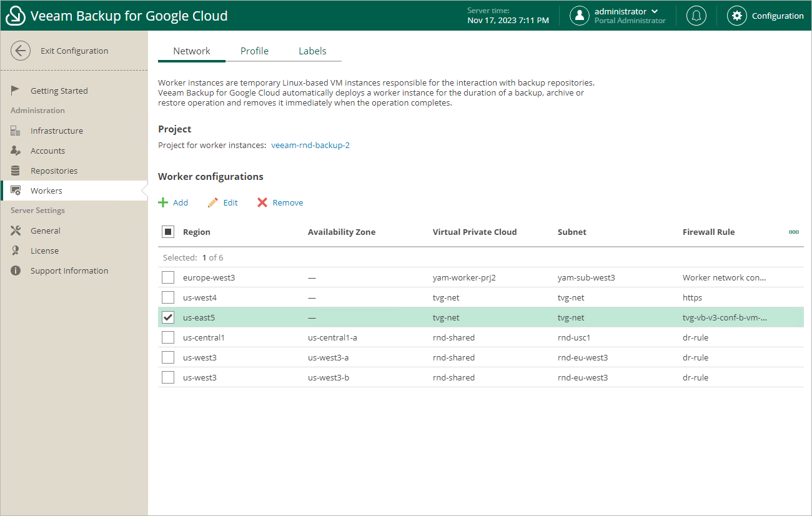Click the Support Information info icon
The height and width of the screenshot is (516, 812).
pos(16,270)
